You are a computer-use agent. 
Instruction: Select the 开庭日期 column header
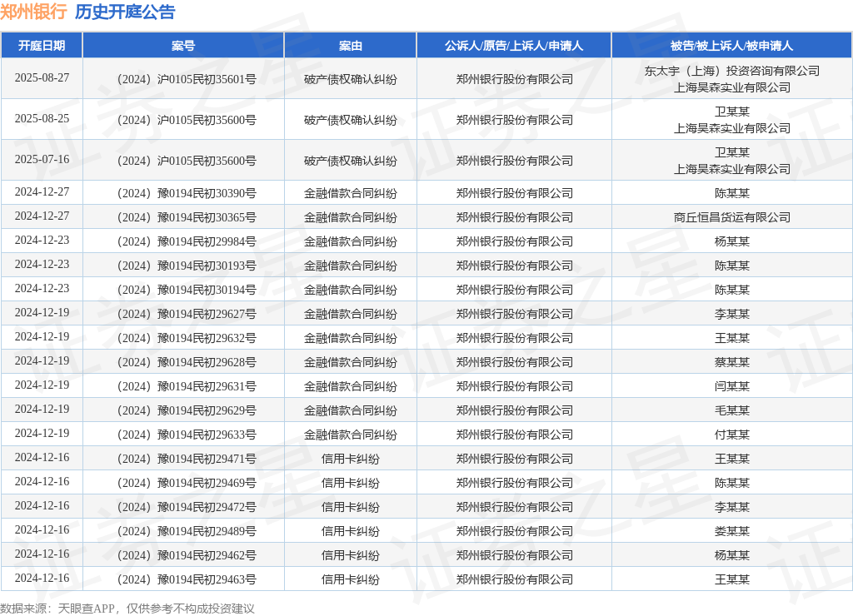(42, 46)
